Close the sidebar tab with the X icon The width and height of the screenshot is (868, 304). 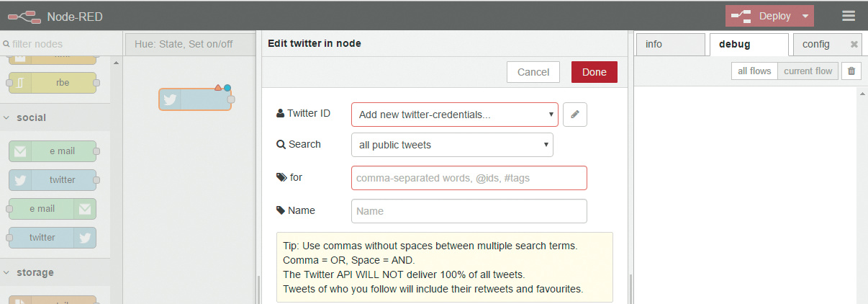pos(854,45)
